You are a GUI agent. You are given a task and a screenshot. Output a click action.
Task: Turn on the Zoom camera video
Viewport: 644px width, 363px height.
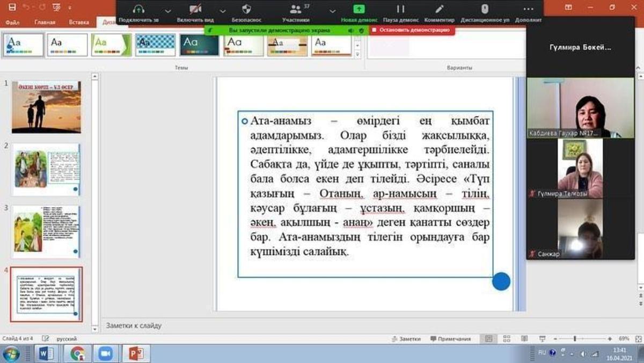tap(195, 10)
